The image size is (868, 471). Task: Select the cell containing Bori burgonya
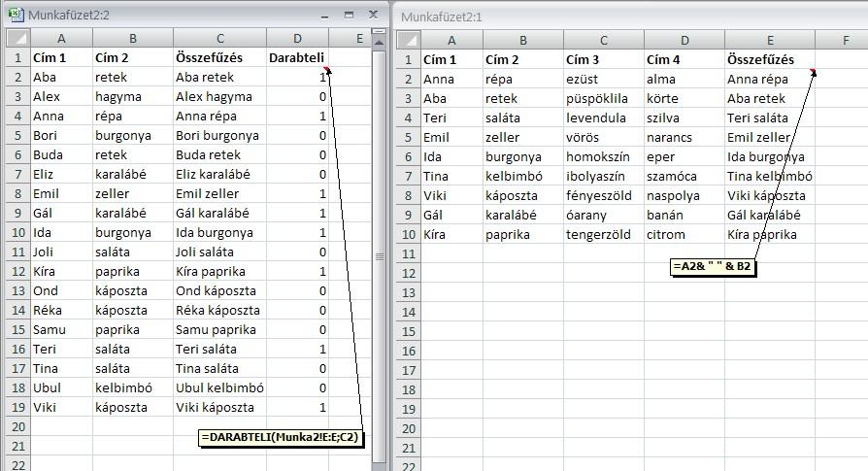pyautogui.click(x=219, y=136)
